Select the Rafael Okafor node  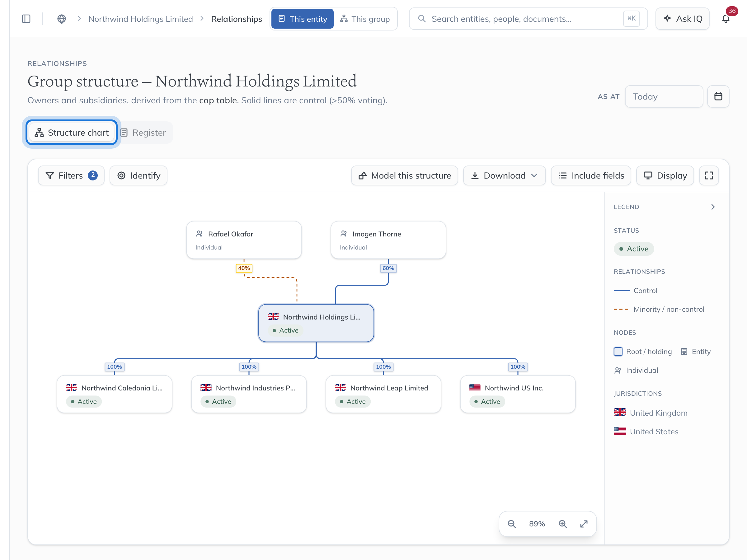tap(244, 240)
